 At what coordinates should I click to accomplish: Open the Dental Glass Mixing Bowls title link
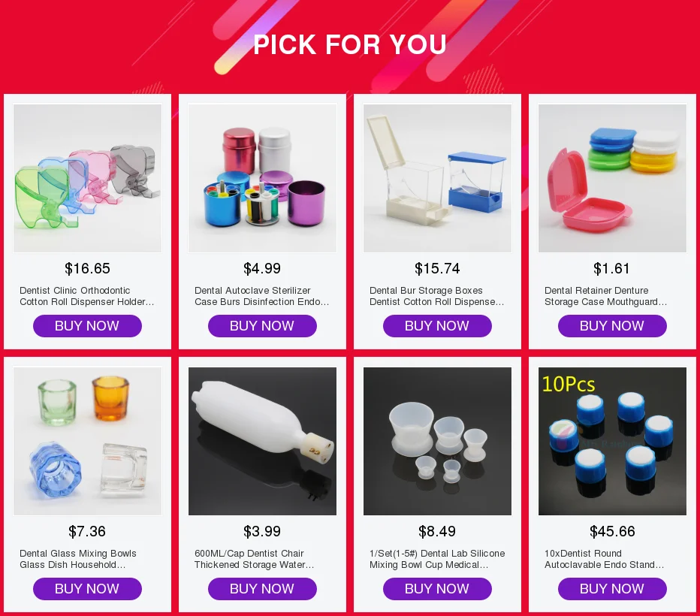(x=78, y=559)
